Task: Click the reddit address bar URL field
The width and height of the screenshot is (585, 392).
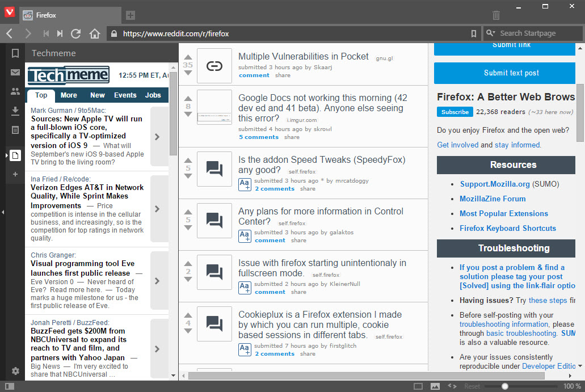Action: [x=287, y=33]
